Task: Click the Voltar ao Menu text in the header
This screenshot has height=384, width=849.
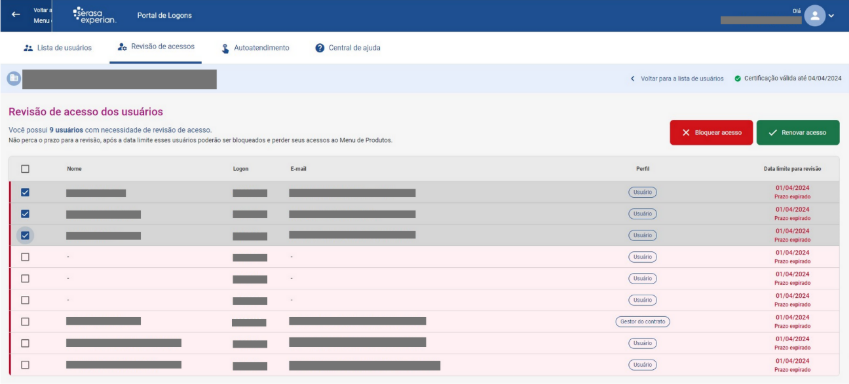Action: pos(43,15)
